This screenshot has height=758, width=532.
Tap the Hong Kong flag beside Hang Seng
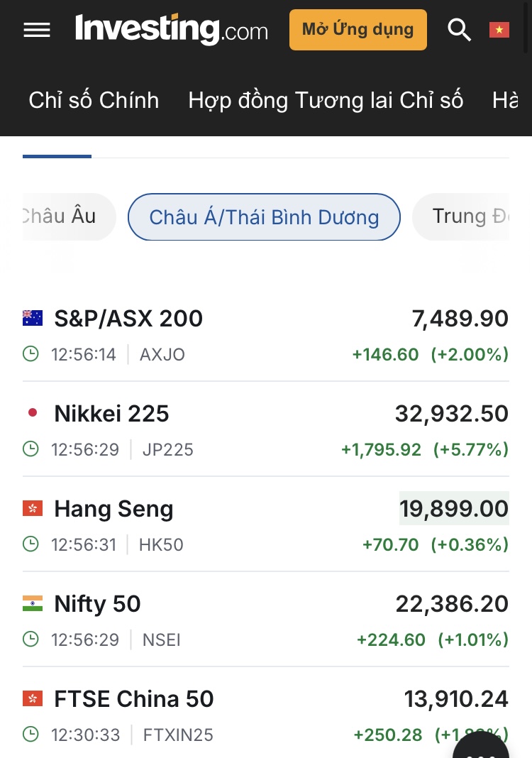coord(33,509)
